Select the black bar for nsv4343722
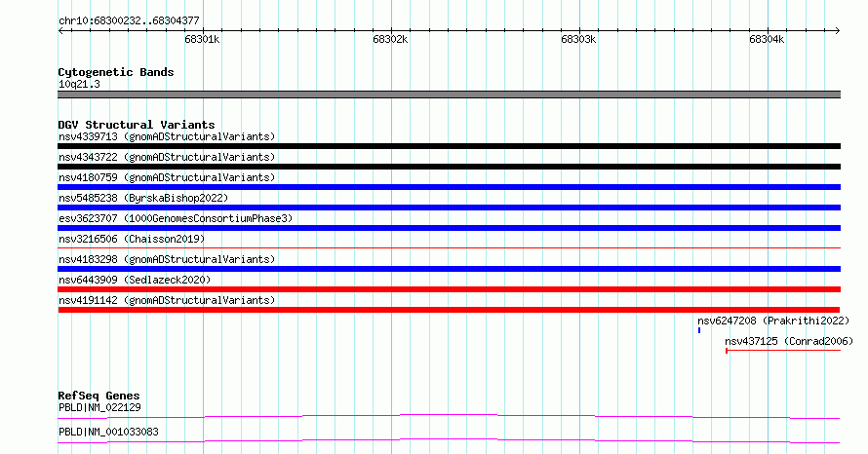 (x=449, y=167)
